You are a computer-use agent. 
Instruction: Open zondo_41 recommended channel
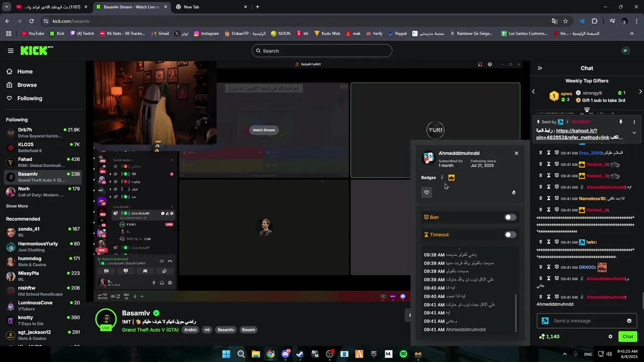[x=43, y=232]
